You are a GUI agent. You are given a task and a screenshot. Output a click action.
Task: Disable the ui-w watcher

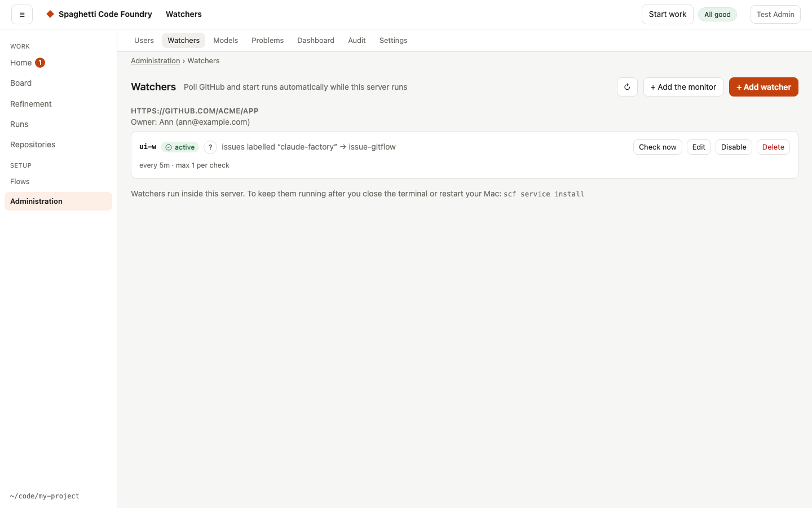[x=734, y=147]
